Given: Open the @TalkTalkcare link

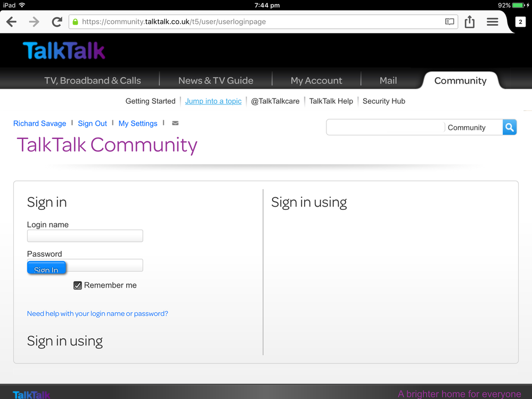Looking at the screenshot, I should click(x=275, y=101).
